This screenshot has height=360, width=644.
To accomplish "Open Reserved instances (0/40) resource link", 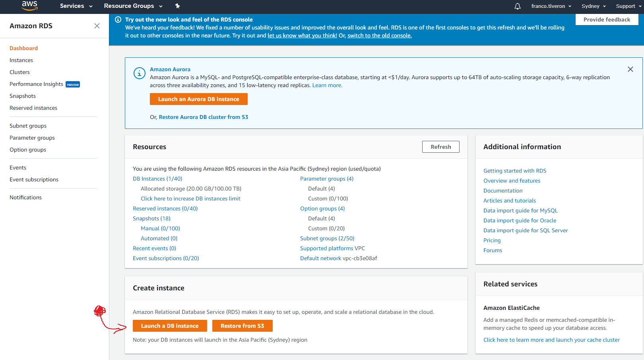I will tap(165, 208).
